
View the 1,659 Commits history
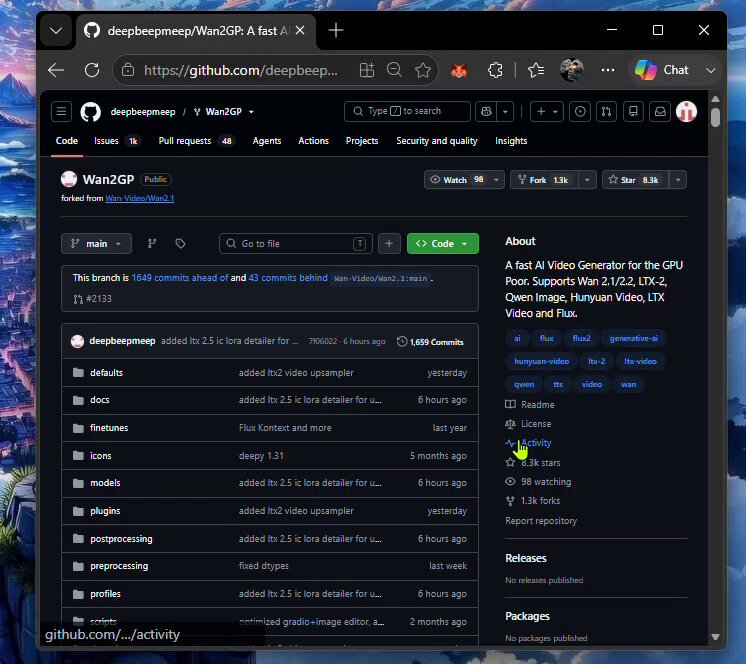(x=430, y=342)
